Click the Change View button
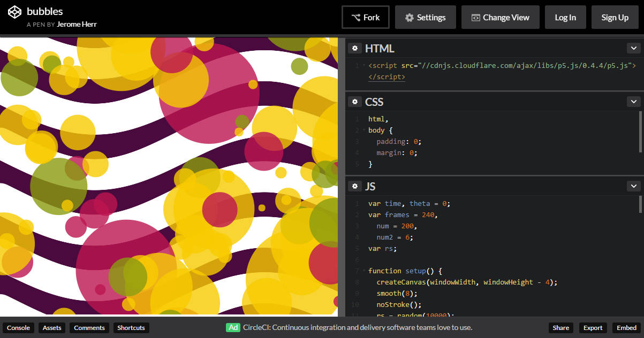Screen dimensions: 644x338 [x=501, y=17]
